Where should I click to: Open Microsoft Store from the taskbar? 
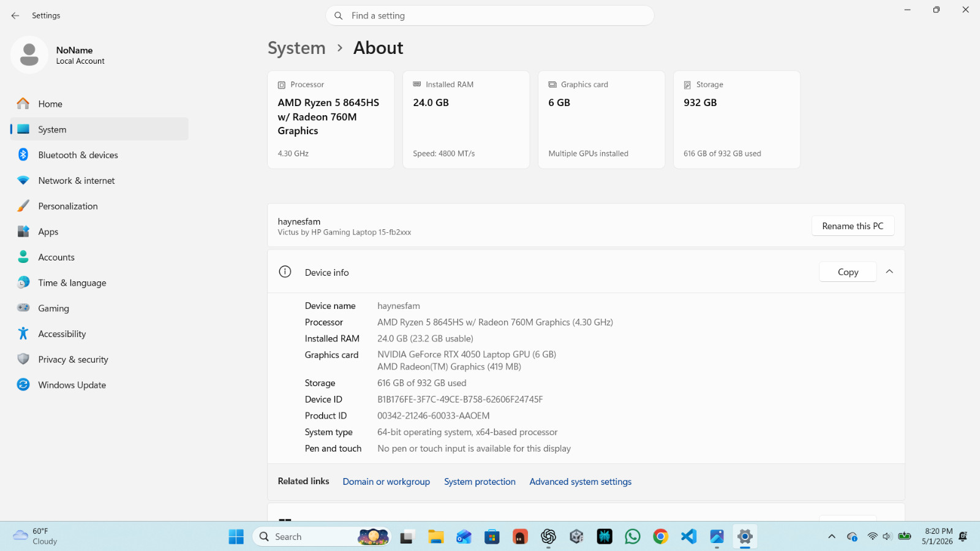click(492, 537)
